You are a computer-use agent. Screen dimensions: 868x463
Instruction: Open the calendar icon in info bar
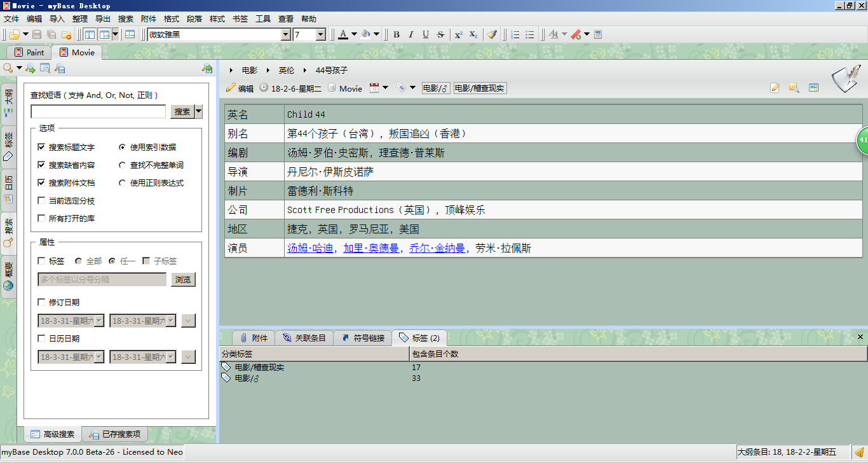click(x=375, y=88)
